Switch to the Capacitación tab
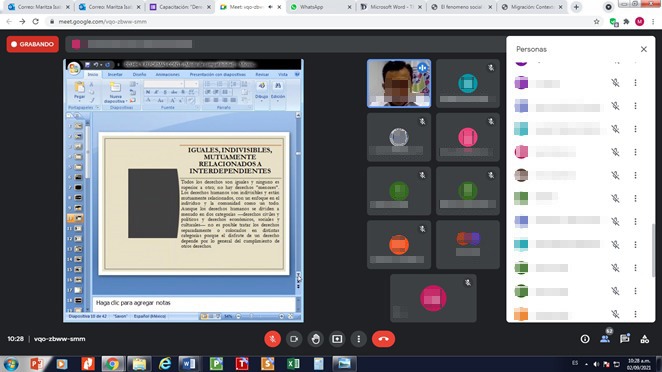 coord(180,7)
